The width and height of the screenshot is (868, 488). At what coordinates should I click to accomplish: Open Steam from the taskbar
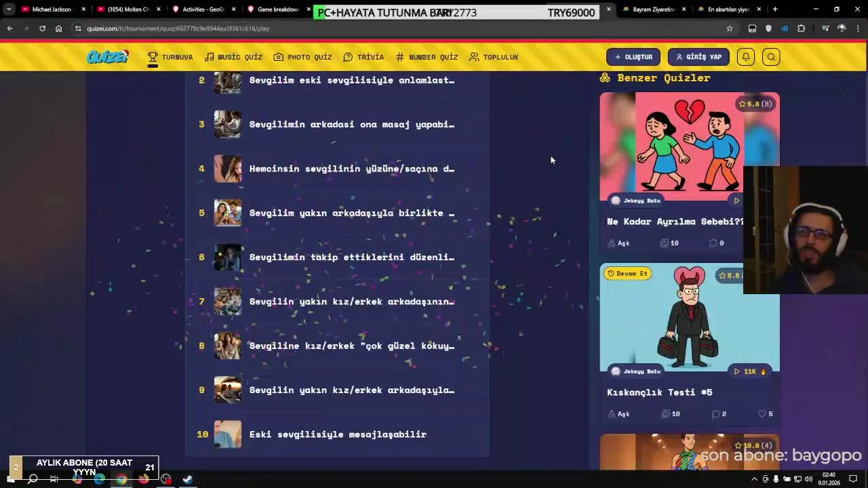click(188, 479)
